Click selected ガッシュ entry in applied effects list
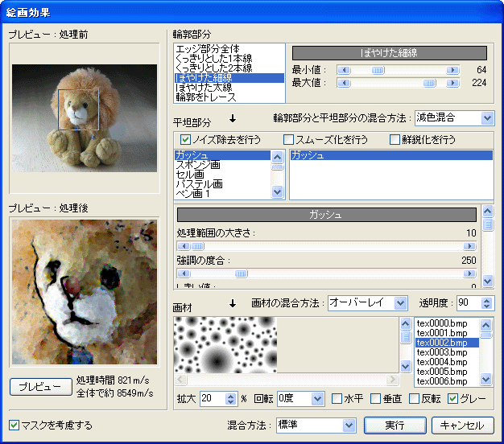The image size is (504, 444). [391, 155]
